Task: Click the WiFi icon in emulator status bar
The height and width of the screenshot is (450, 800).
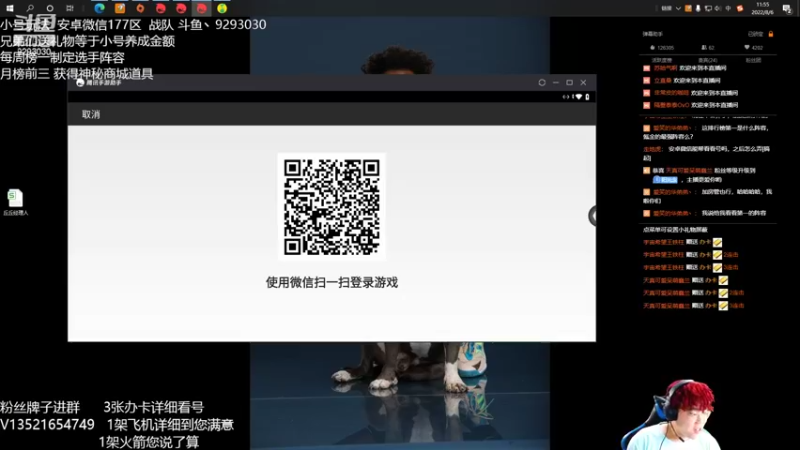Action: (579, 96)
